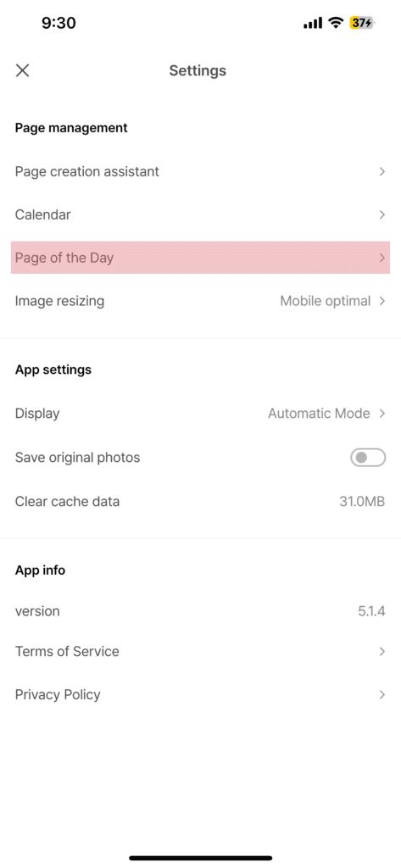Tap the chevron beside Privacy Policy

(x=382, y=694)
